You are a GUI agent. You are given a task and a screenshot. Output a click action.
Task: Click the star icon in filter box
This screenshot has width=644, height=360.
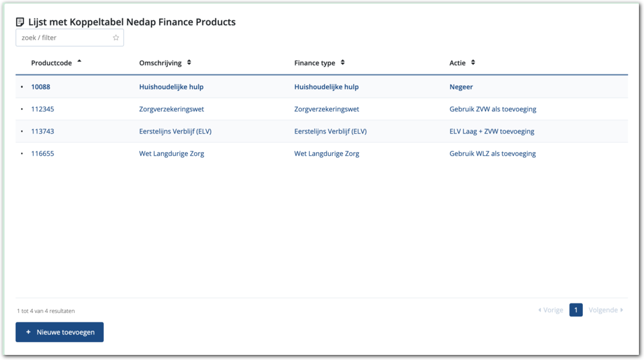click(x=116, y=38)
